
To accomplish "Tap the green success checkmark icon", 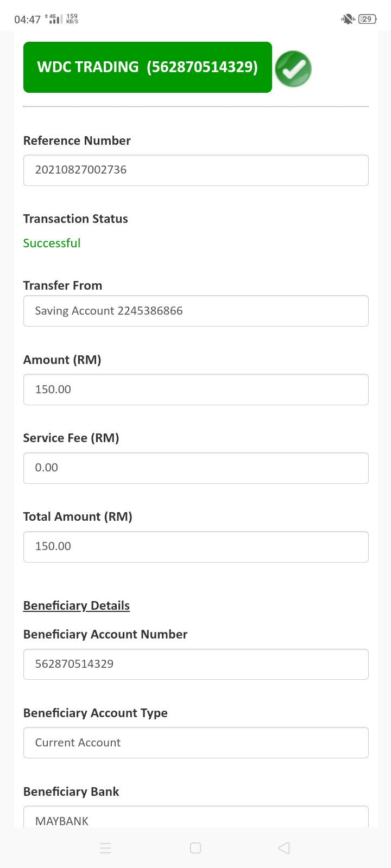I will click(x=293, y=69).
